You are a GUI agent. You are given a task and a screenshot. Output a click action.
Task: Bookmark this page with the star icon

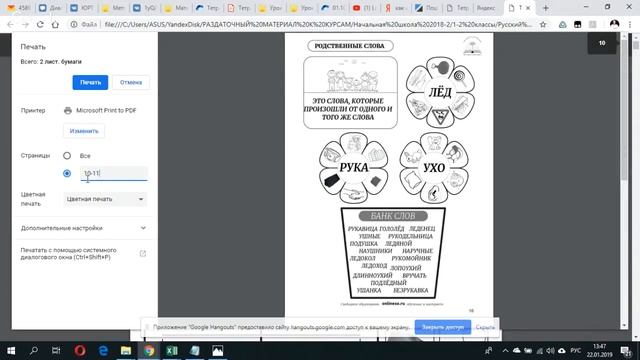click(x=543, y=24)
